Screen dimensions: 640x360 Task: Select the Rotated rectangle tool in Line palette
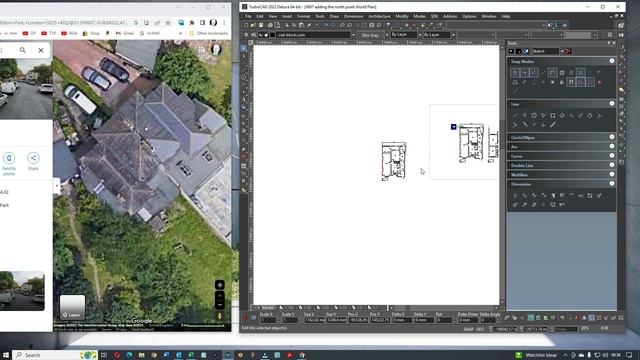562,116
